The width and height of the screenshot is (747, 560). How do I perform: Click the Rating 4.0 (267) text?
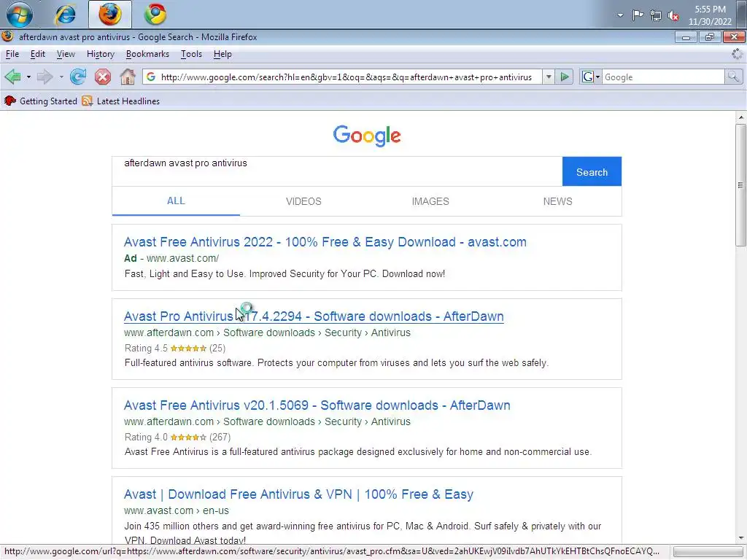177,437
